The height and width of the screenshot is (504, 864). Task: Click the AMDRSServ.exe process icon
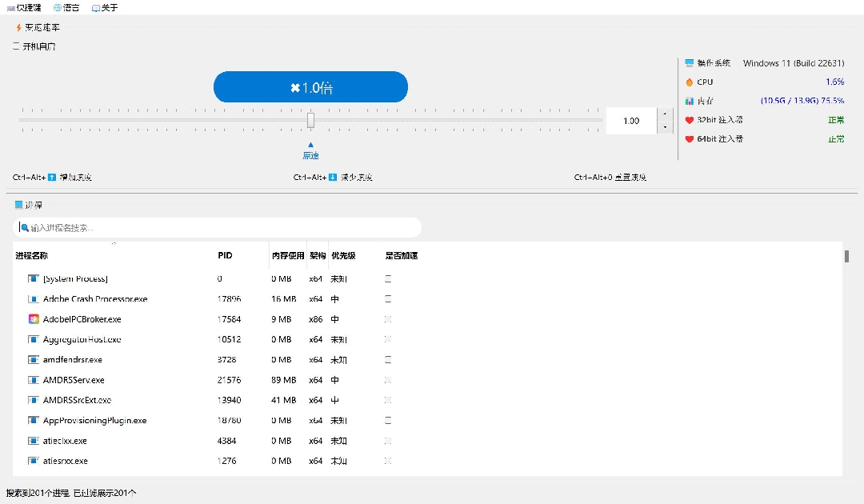(34, 380)
